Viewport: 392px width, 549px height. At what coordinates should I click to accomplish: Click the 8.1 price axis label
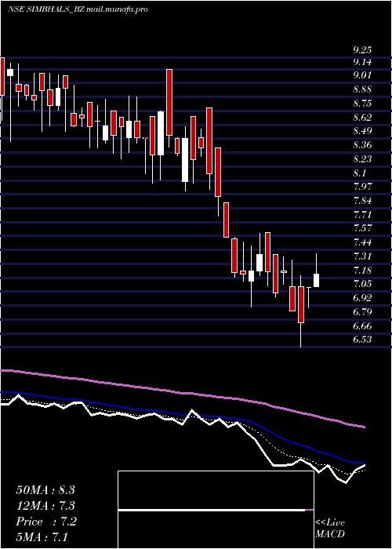[x=359, y=173]
